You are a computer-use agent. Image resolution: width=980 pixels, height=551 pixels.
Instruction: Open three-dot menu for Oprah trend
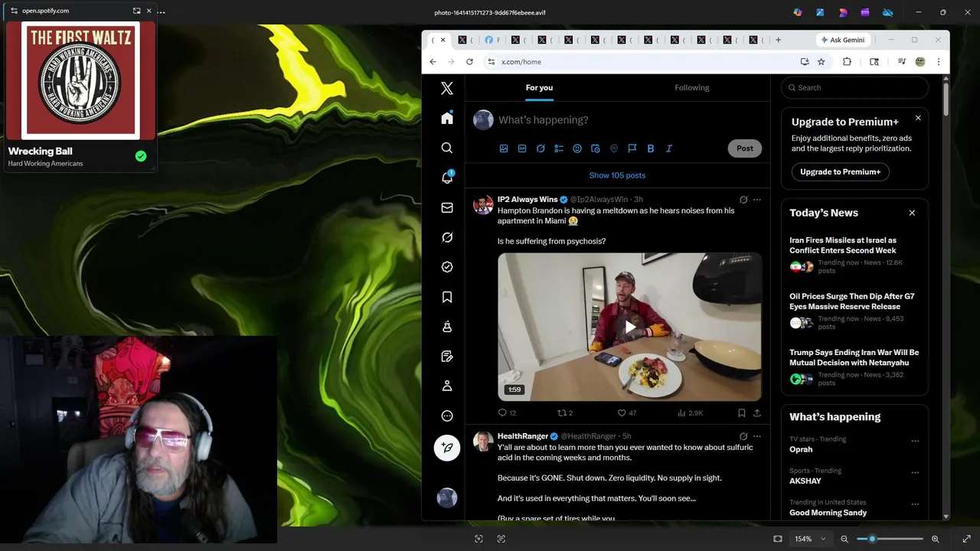(915, 441)
